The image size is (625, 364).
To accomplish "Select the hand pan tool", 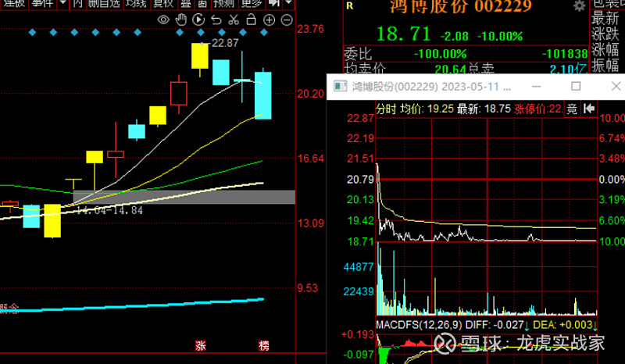I will pyautogui.click(x=182, y=19).
